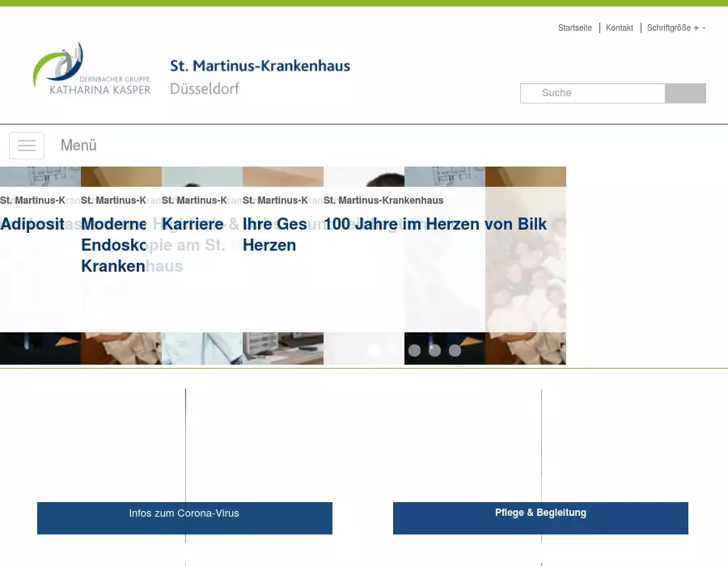The width and height of the screenshot is (728, 566).
Task: Go to Startseite in the top links
Action: [x=574, y=27]
